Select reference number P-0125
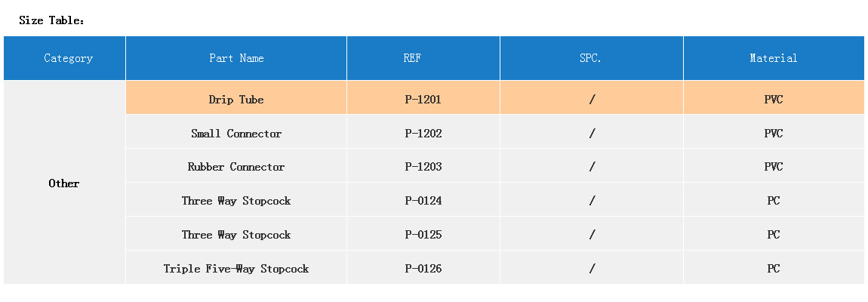Viewport: 868px width, 302px height. click(x=423, y=235)
